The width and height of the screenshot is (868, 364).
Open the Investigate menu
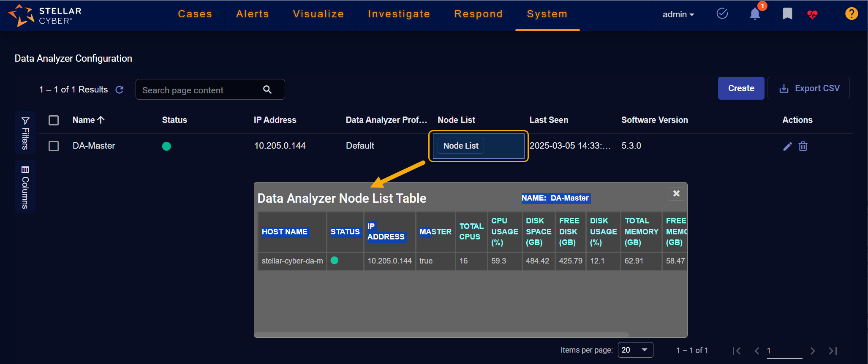point(399,14)
